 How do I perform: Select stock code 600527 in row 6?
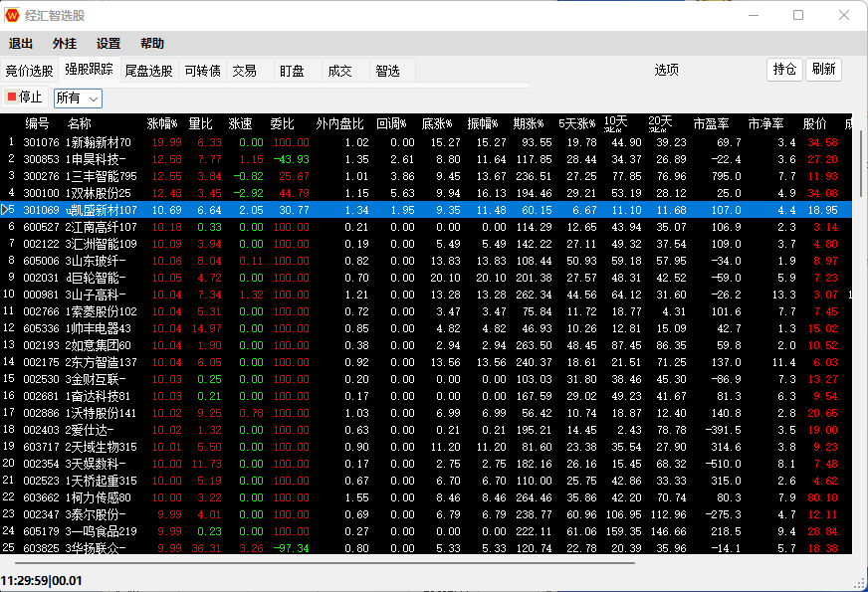tap(41, 227)
